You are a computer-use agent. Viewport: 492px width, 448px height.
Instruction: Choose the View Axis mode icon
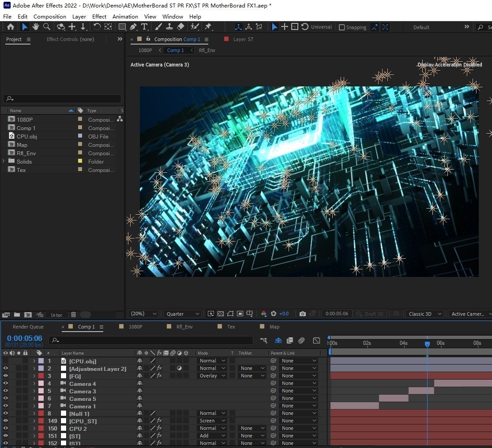pos(259,27)
